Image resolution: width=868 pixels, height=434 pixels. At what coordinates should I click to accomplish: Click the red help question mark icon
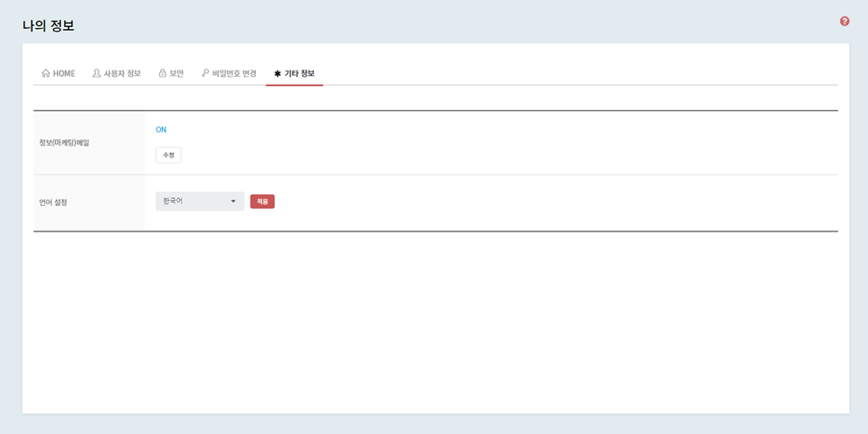click(x=844, y=21)
